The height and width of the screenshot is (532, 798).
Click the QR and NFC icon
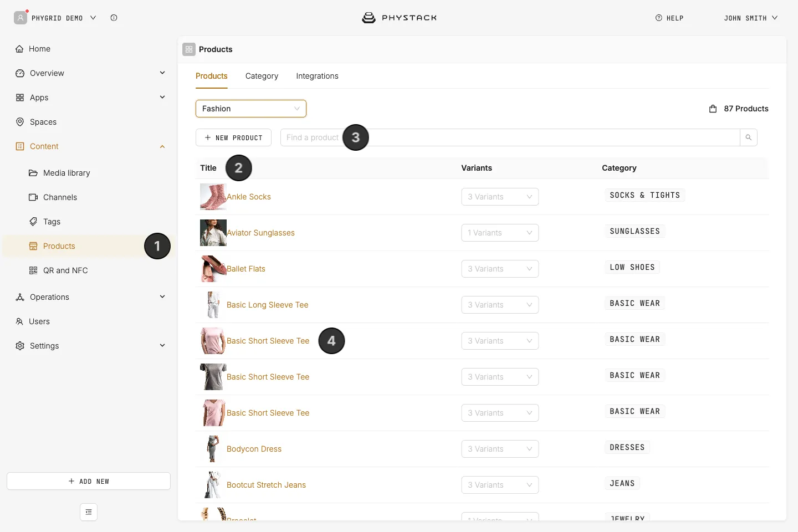click(33, 270)
